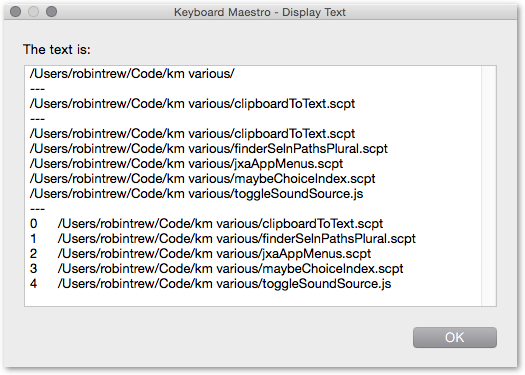Click the unnumbered maybeChoiceIndex.scpt path line

click(202, 179)
